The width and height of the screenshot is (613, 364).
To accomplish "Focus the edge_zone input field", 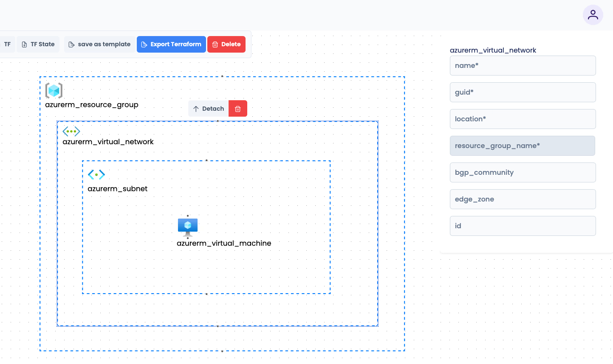I will pyautogui.click(x=523, y=199).
